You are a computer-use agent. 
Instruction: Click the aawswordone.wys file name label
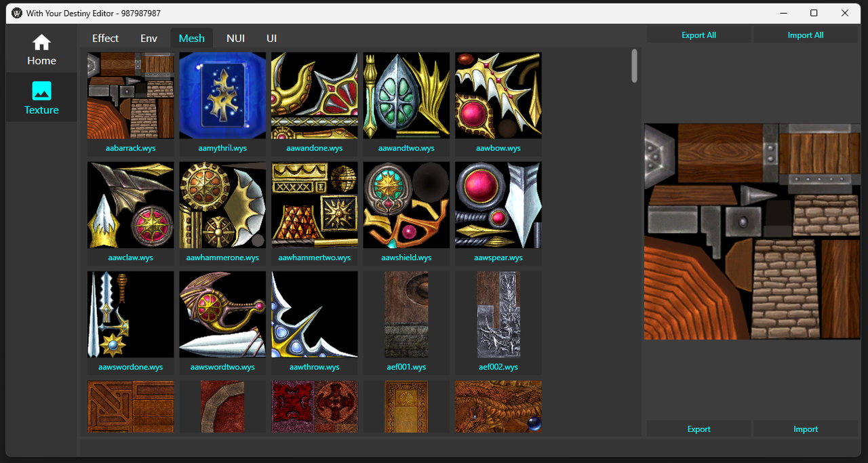pyautogui.click(x=131, y=367)
